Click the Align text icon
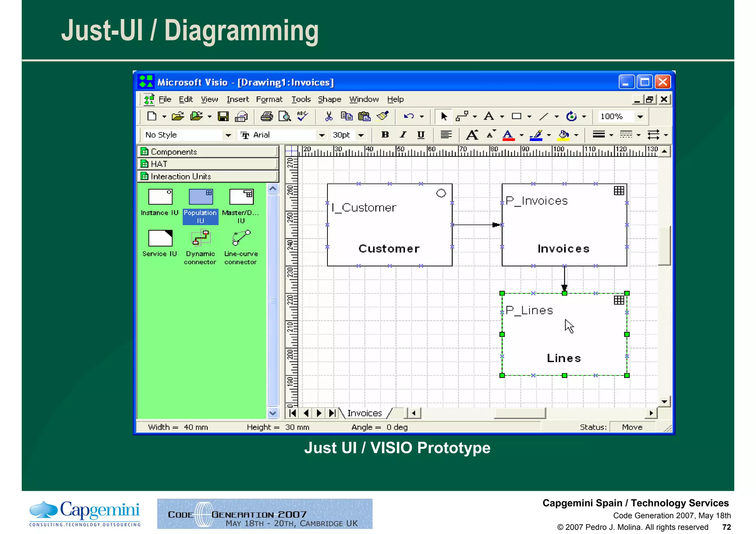This screenshot has width=756, height=534. coord(446,135)
